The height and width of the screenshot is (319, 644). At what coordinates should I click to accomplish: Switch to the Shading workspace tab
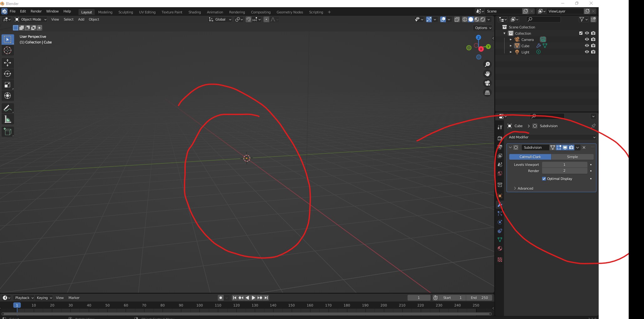click(x=194, y=12)
